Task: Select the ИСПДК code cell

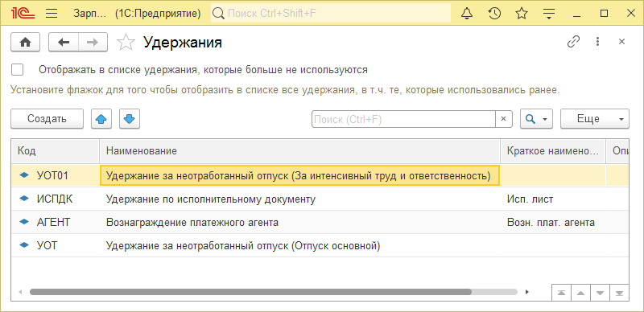Action: point(55,199)
